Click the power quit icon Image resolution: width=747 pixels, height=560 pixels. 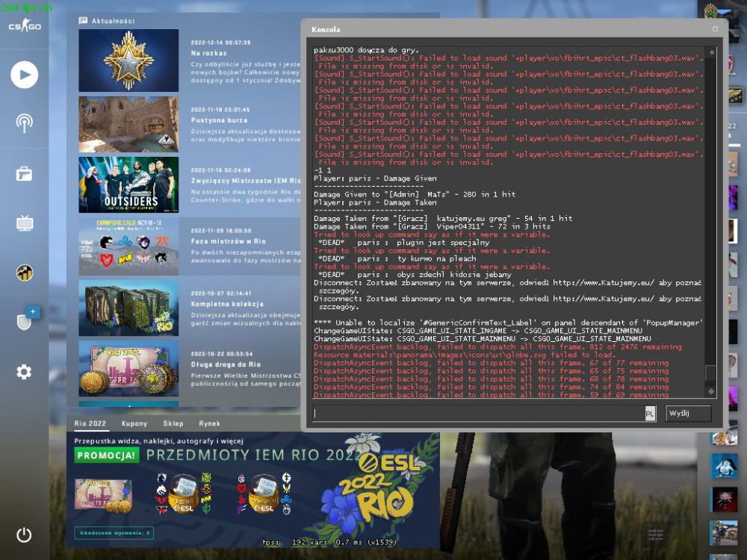coord(25,535)
